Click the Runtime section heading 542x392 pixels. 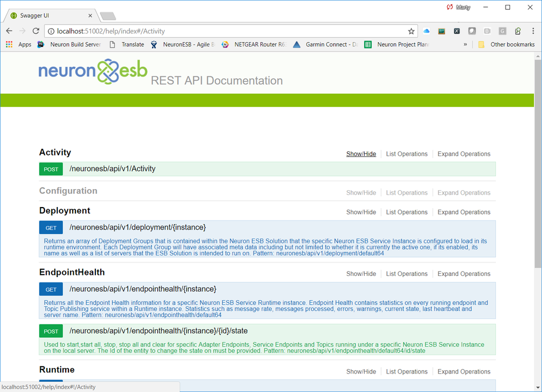(x=57, y=370)
